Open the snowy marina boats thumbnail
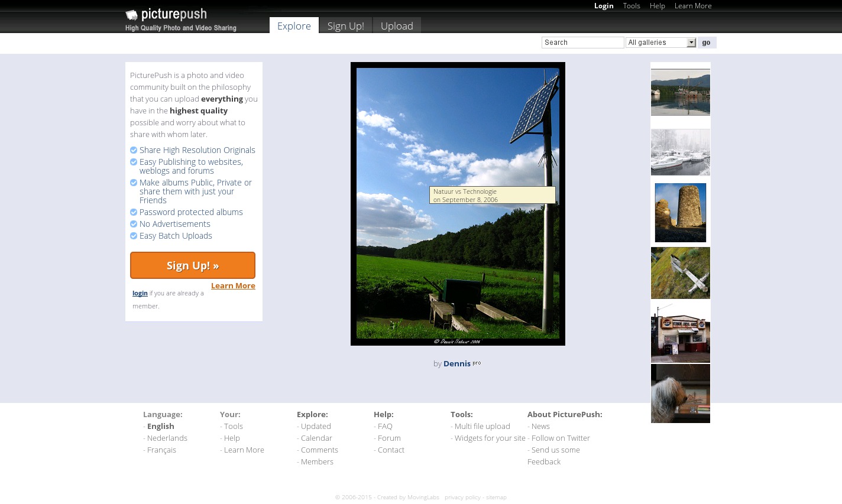842x504 pixels. click(x=680, y=152)
